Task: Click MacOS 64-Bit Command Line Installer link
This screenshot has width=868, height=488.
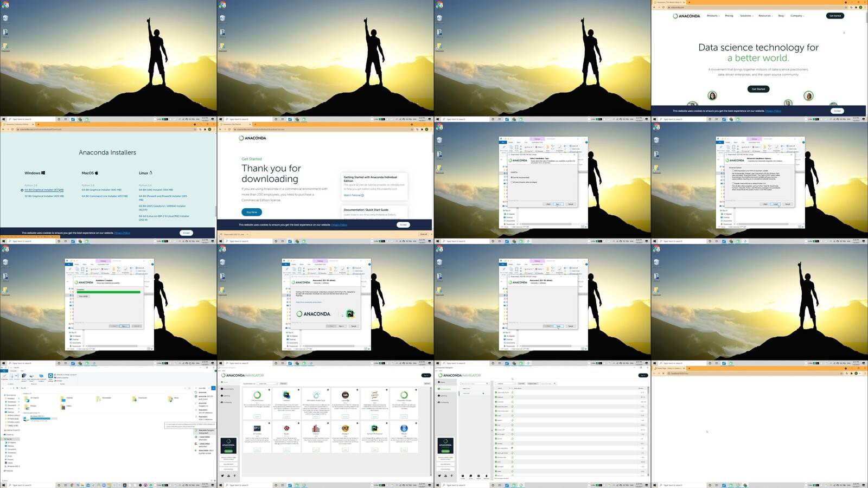Action: coord(105,196)
